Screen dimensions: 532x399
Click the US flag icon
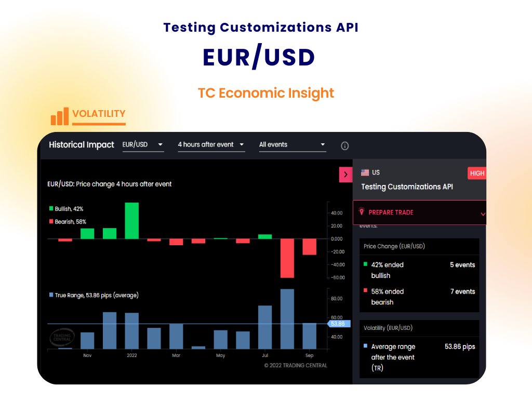(365, 172)
